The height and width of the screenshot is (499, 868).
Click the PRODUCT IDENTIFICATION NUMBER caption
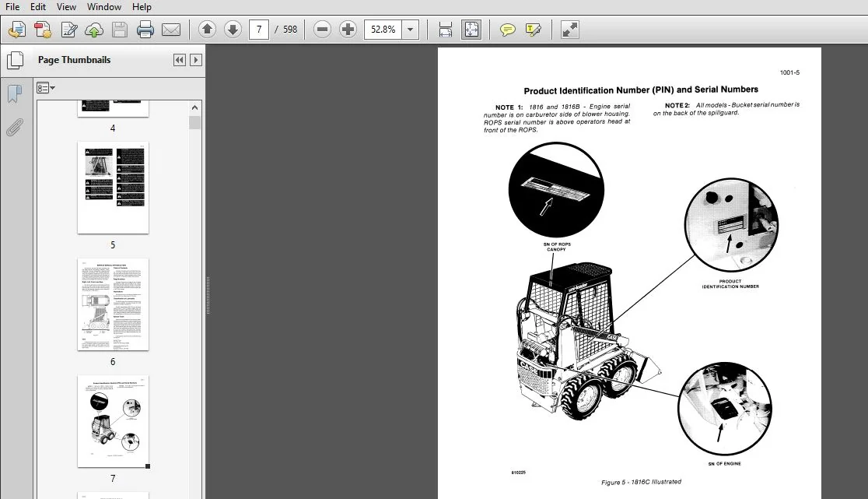[x=730, y=284]
